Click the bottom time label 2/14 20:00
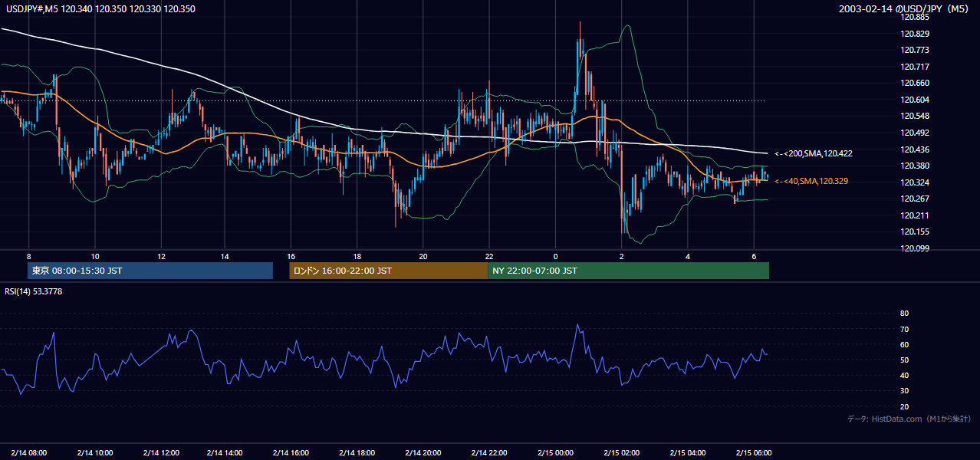 tap(425, 453)
